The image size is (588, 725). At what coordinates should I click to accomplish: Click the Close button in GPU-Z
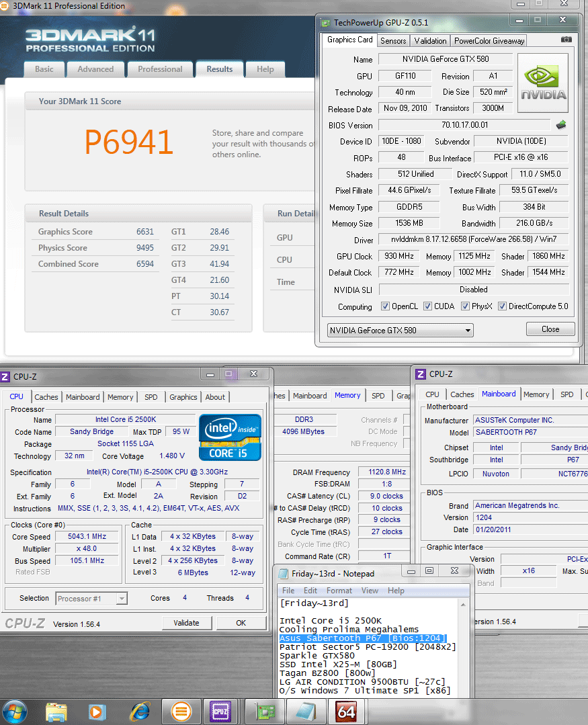click(x=550, y=329)
